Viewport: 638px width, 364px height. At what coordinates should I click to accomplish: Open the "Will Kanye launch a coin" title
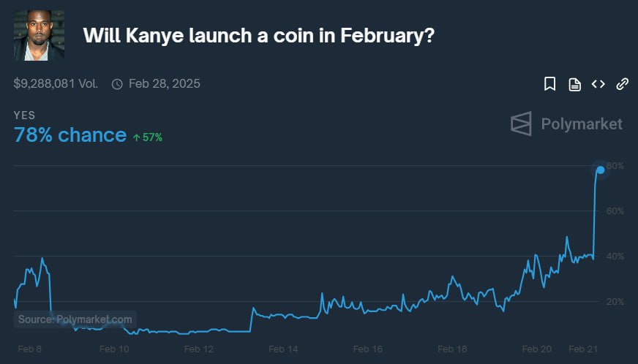pos(259,35)
